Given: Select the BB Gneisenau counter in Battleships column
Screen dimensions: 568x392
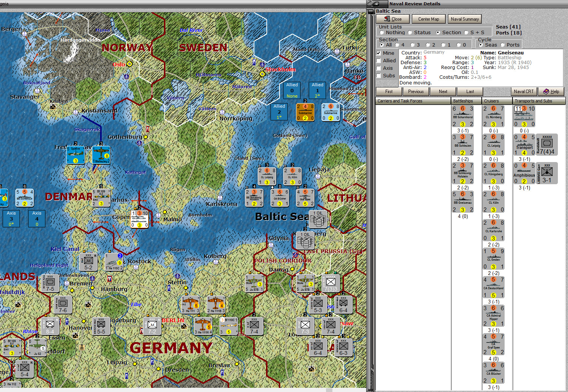Looking at the screenshot, I should [x=463, y=201].
